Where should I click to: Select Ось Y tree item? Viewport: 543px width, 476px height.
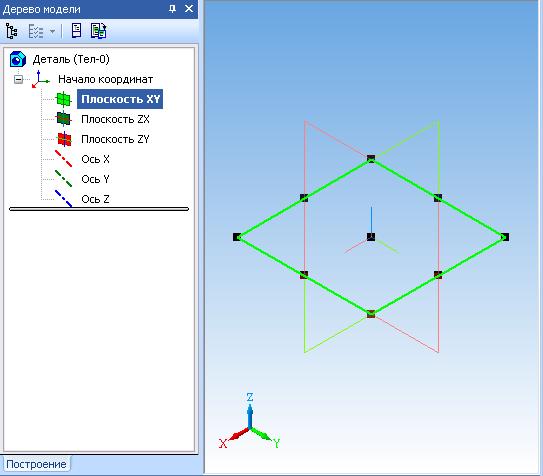point(95,179)
